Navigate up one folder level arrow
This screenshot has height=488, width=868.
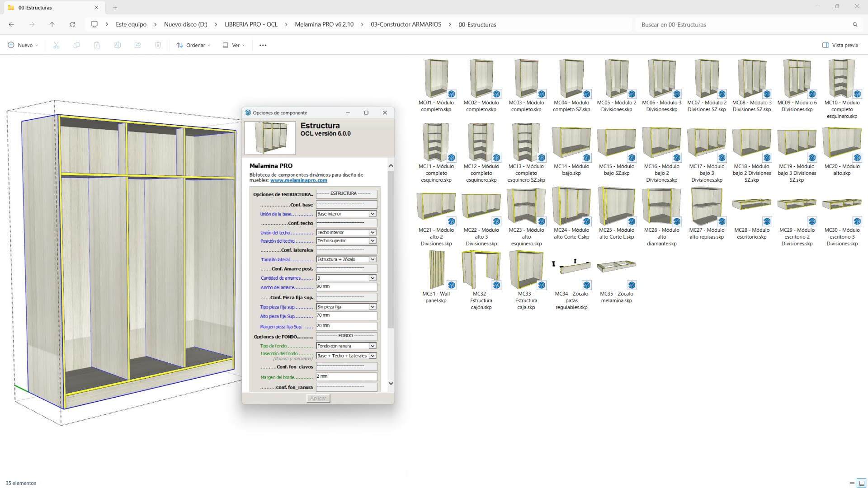tap(52, 24)
